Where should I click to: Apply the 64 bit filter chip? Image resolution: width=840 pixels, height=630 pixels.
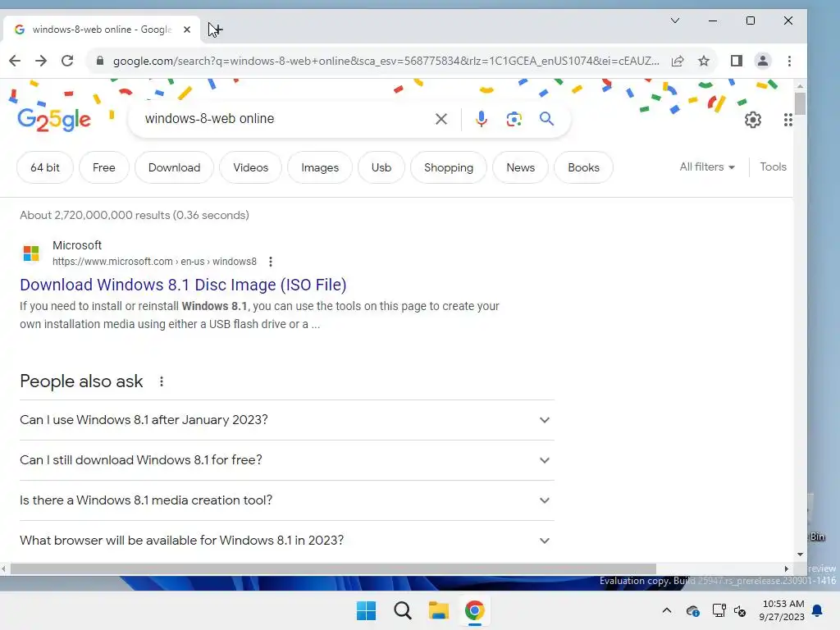(x=45, y=167)
